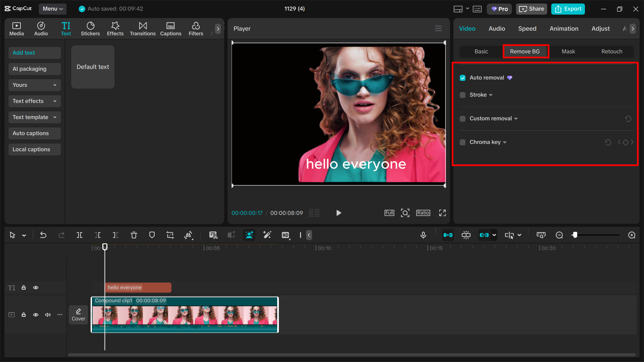Viewport: 644px width, 362px height.
Task: Record a voiceover with the microphone icon
Action: pyautogui.click(x=423, y=235)
